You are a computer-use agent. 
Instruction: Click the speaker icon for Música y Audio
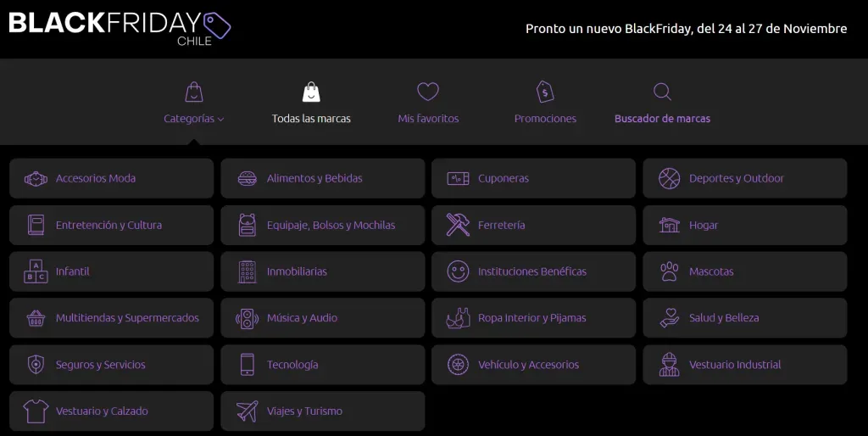(248, 318)
